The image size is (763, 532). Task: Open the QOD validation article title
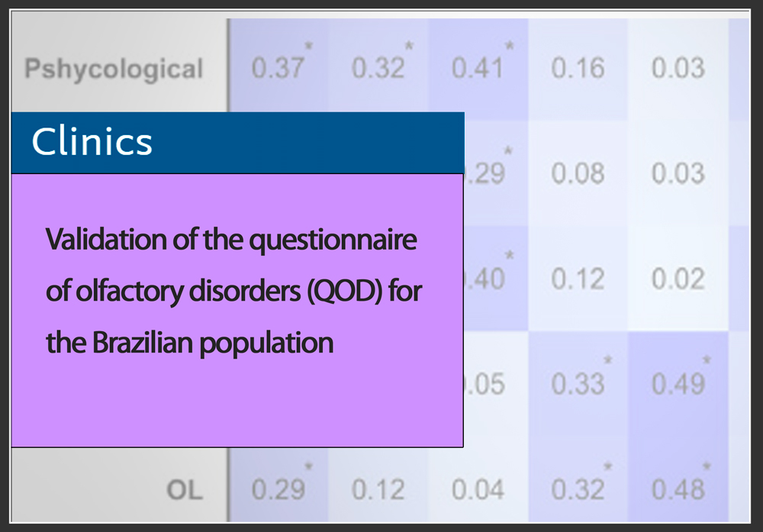[x=233, y=292]
